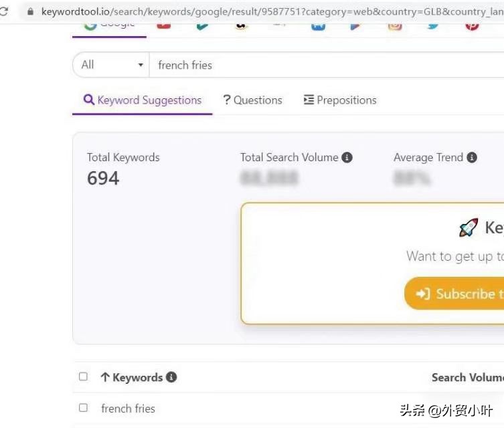Reload the page with browser refresh icon
The image size is (504, 428).
tap(4, 11)
